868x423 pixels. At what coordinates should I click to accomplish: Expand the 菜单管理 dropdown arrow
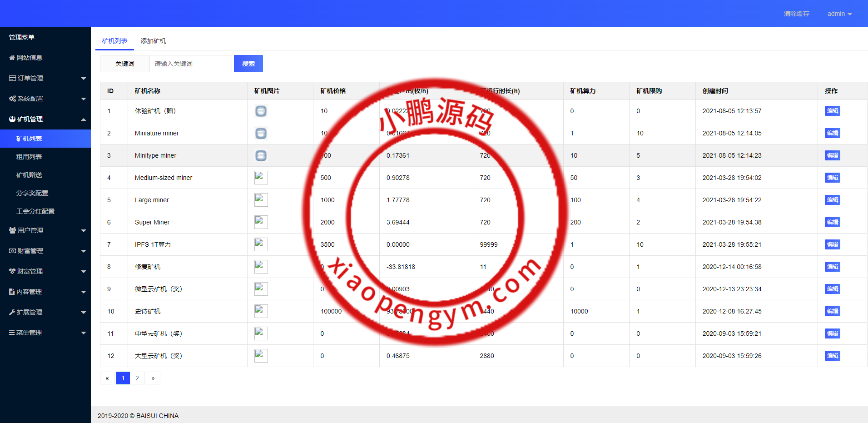click(x=84, y=333)
